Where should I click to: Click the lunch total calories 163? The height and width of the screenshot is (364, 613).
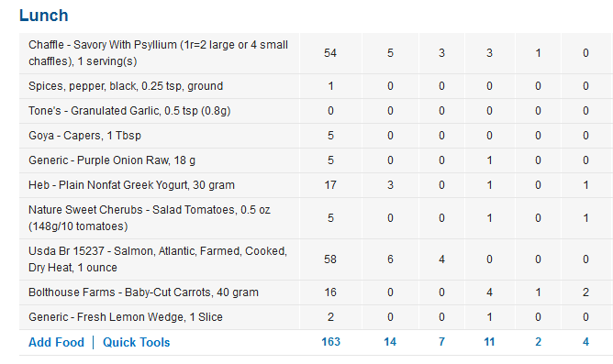tap(330, 342)
